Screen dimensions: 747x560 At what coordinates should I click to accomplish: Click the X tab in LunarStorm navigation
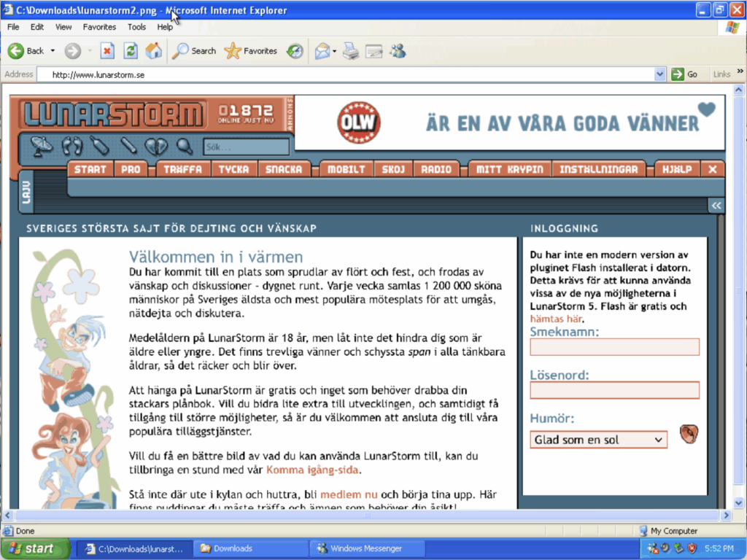pyautogui.click(x=713, y=169)
